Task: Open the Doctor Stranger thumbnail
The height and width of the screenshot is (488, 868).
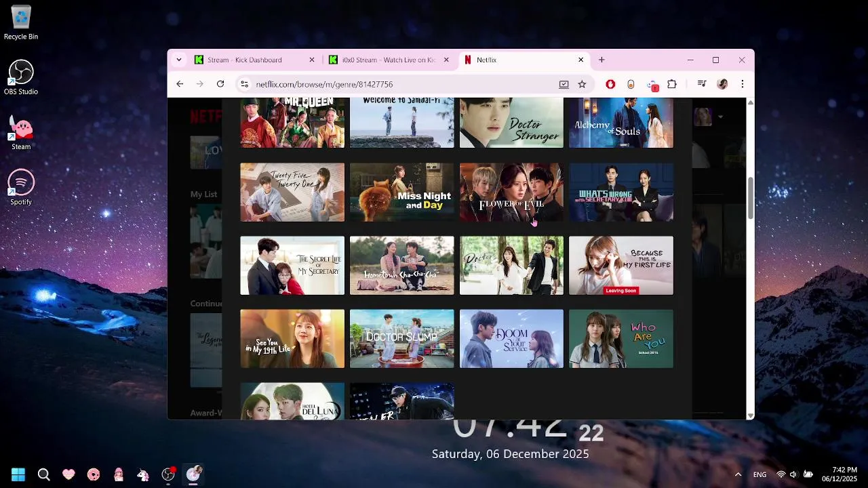Action: [511, 122]
